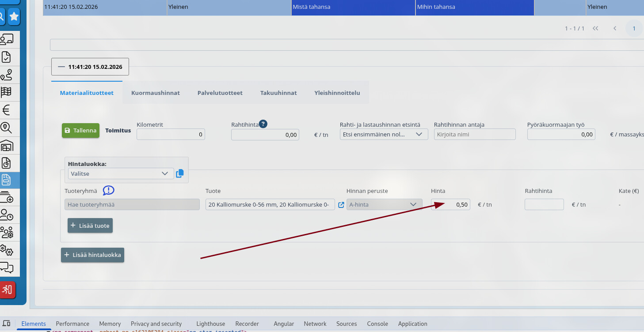Image resolution: width=644 pixels, height=332 pixels.
Task: Click the map sidebar icon
Action: tap(6, 92)
